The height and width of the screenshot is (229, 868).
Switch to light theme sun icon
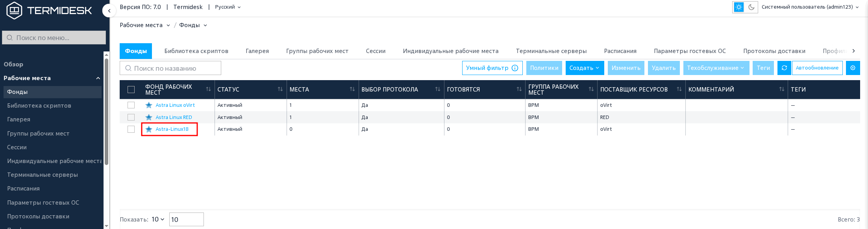click(x=739, y=7)
